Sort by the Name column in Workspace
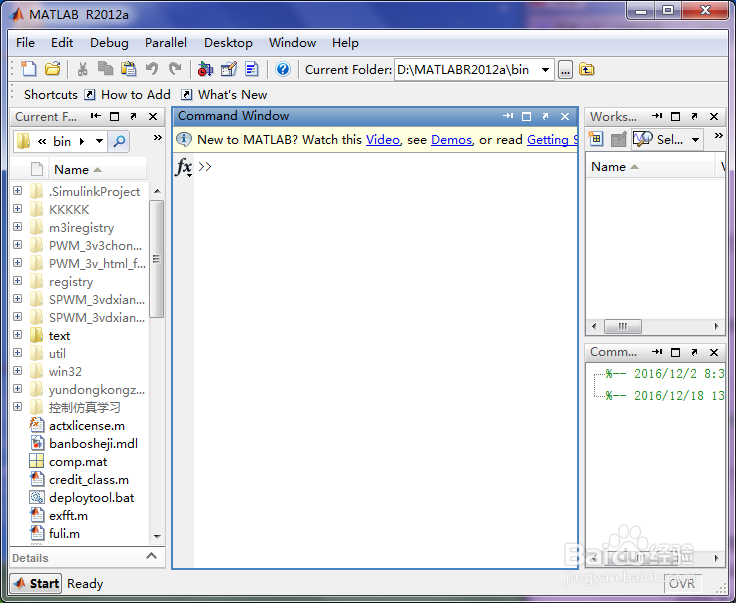This screenshot has height=603, width=736. coord(650,167)
